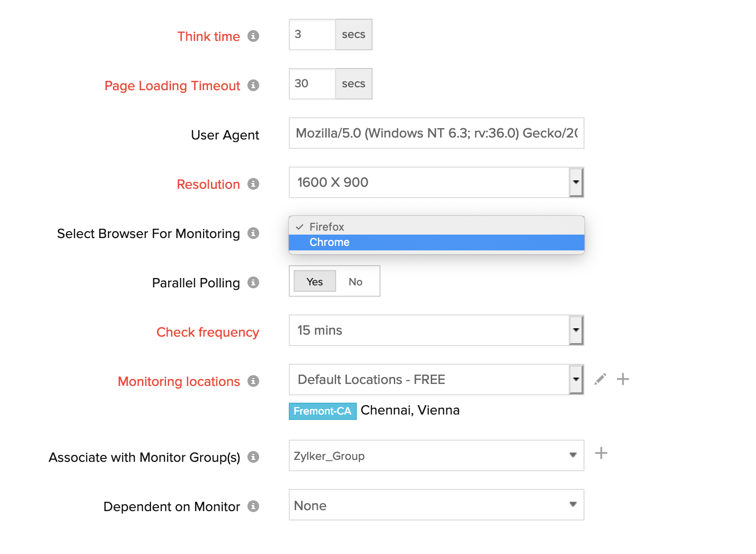Add new location profile with plus icon
Image resolution: width=756 pixels, height=554 pixels.
(623, 379)
